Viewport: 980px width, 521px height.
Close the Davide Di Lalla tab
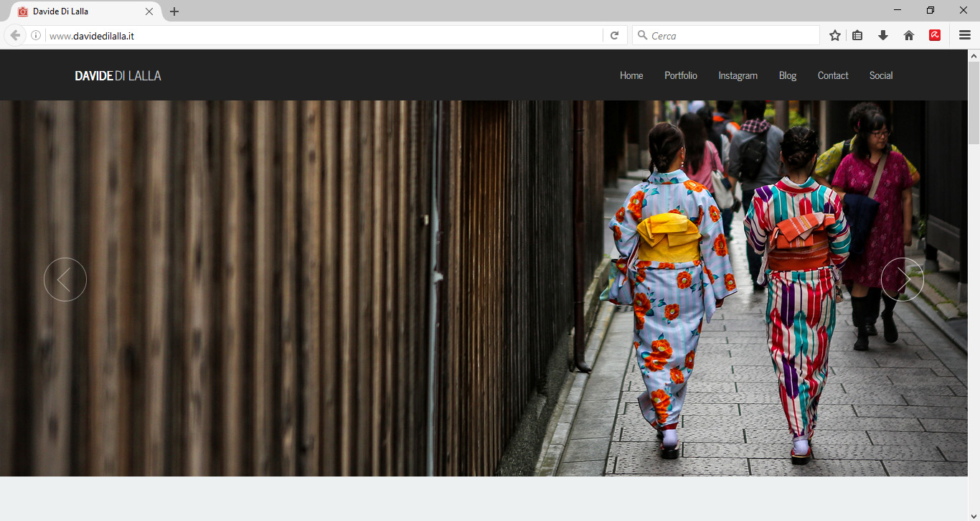(149, 11)
